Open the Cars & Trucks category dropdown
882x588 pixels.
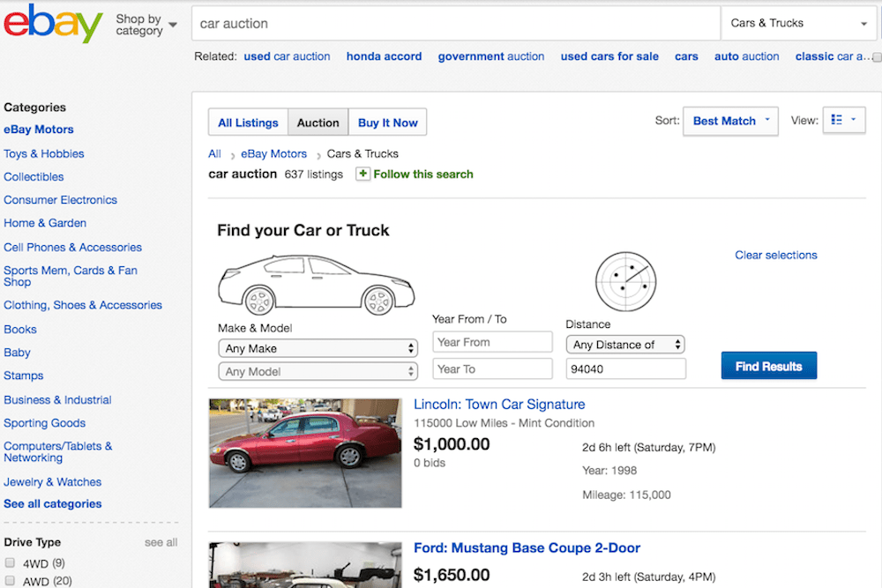tap(799, 24)
